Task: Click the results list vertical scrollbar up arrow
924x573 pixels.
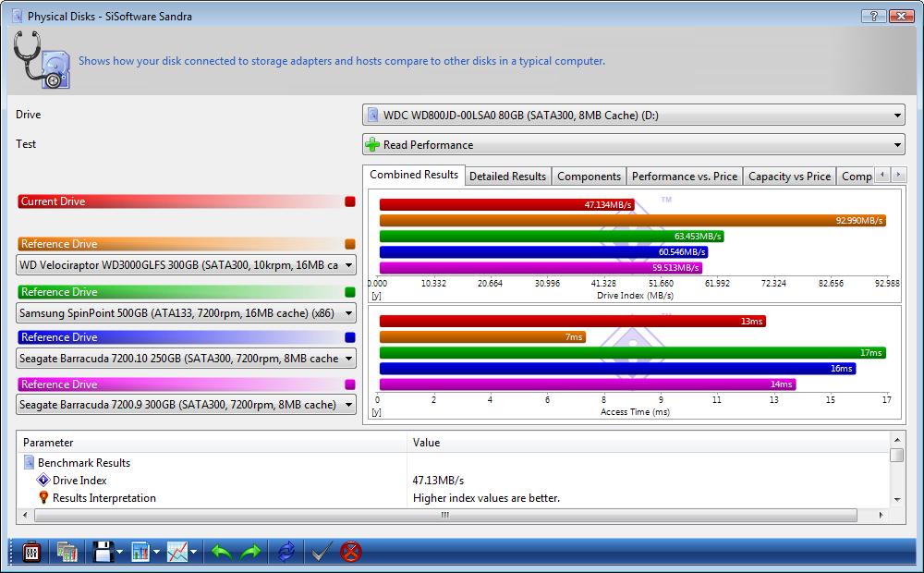Action: [x=897, y=440]
